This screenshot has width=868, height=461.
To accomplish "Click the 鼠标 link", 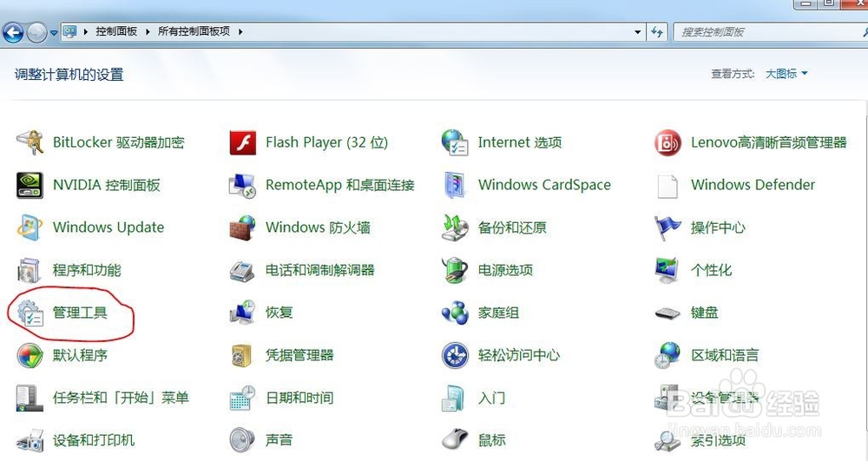I will point(491,440).
